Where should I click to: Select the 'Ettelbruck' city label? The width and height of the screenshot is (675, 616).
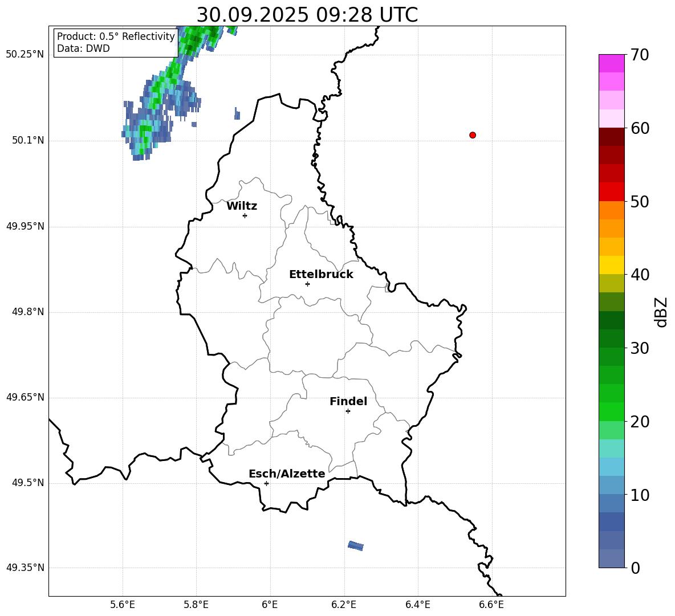pos(321,275)
